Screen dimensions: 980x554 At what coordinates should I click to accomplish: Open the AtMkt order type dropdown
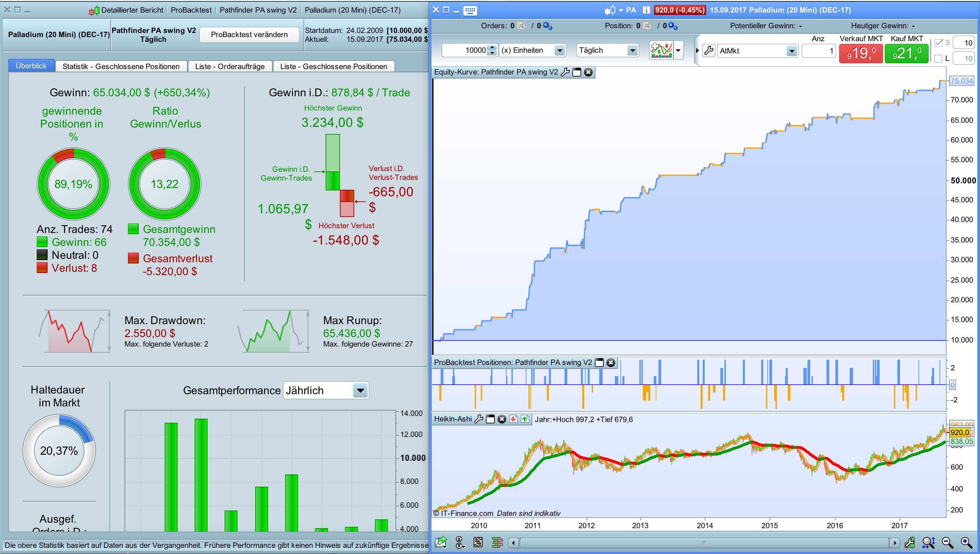791,51
